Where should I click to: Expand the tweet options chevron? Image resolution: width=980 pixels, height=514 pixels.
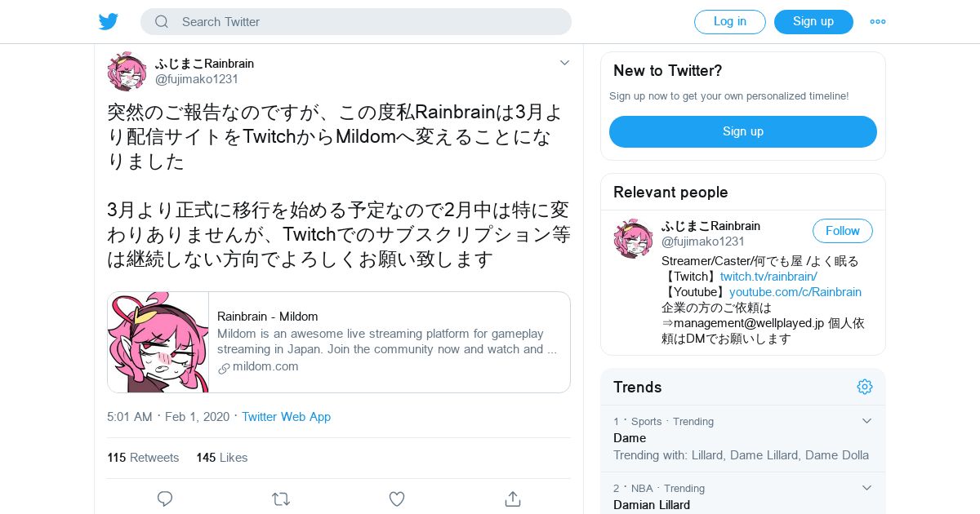point(564,63)
